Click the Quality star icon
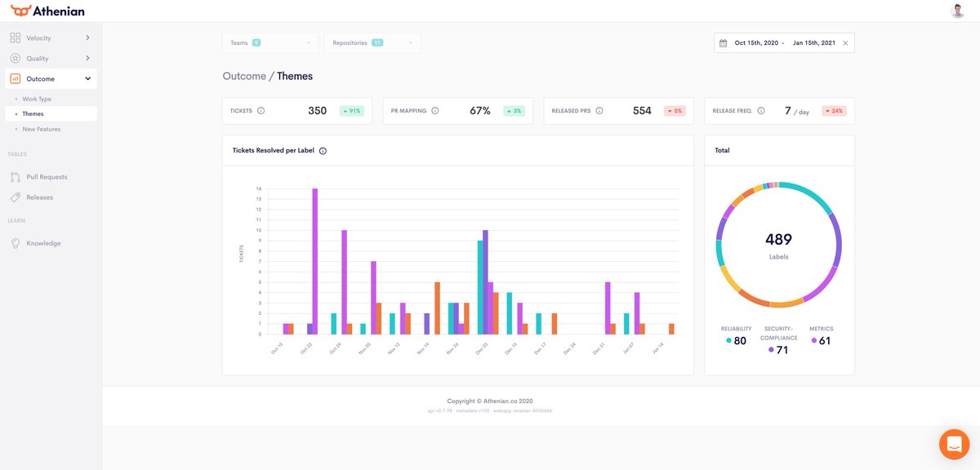Screen dimensions: 980x470 pos(16,58)
